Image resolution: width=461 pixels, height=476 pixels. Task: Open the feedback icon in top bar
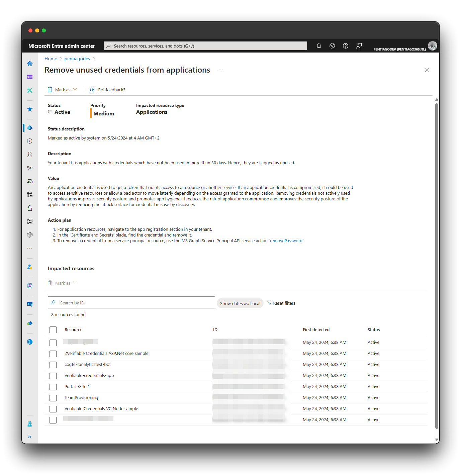359,46
